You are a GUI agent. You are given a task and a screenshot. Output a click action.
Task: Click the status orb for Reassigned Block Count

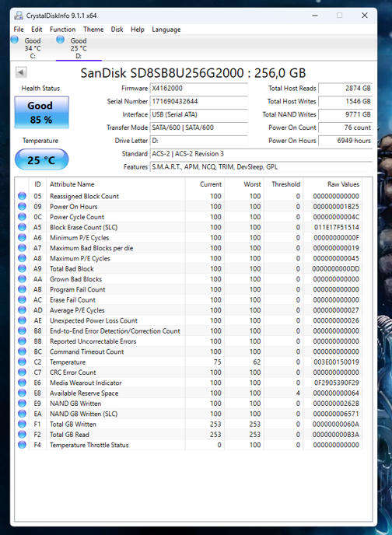(x=22, y=196)
